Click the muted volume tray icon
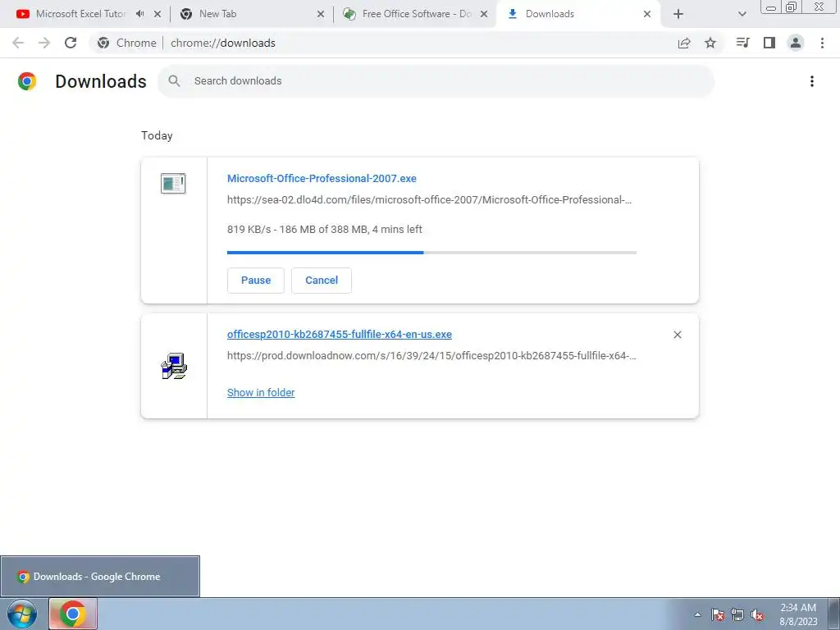This screenshot has width=840, height=630. point(757,614)
